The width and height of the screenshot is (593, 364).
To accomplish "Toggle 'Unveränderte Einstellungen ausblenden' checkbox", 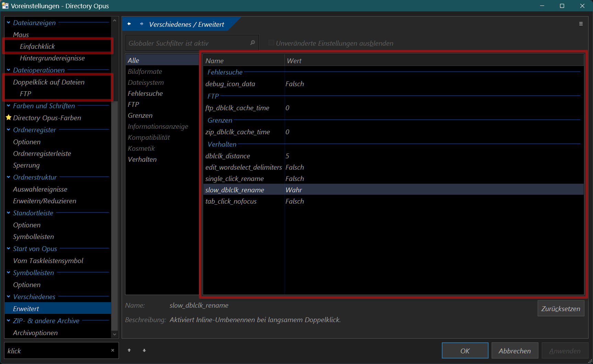I will coord(271,43).
